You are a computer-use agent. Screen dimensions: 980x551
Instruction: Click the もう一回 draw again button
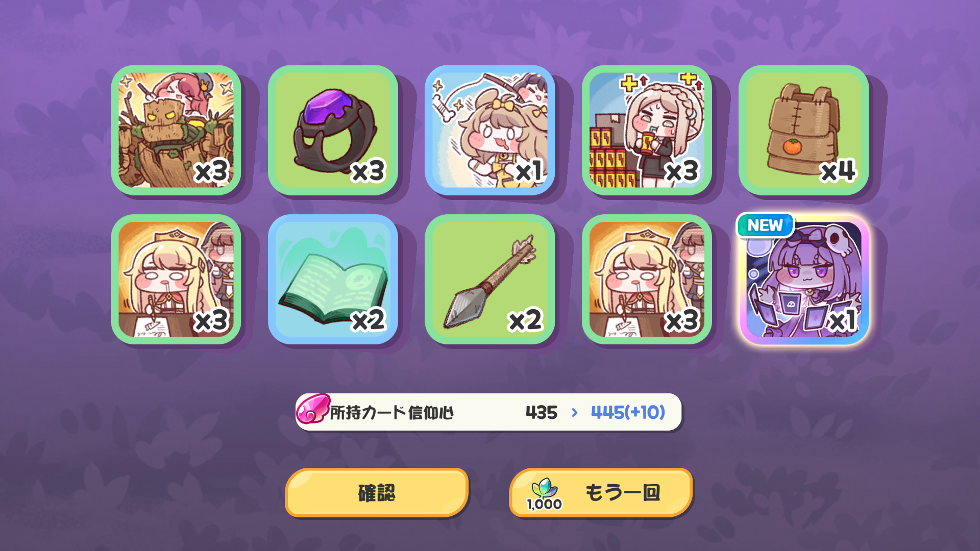tap(601, 493)
